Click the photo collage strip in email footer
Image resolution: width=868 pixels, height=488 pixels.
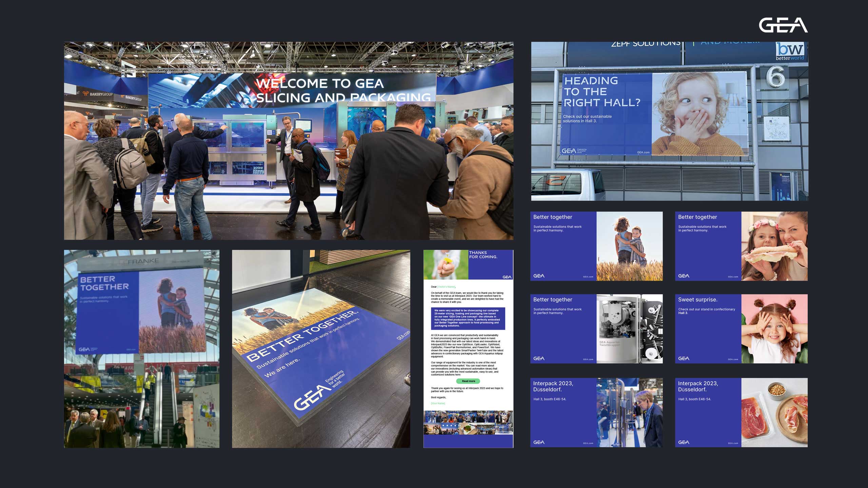pyautogui.click(x=468, y=423)
